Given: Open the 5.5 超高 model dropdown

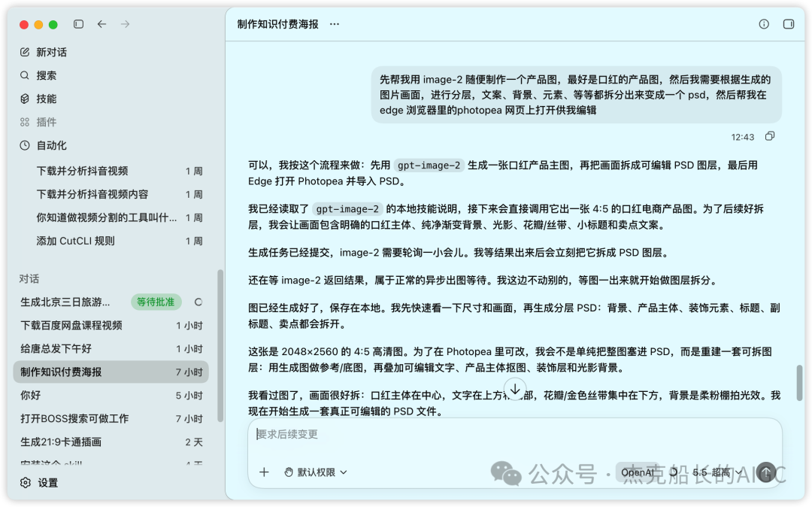Looking at the screenshot, I should [717, 472].
